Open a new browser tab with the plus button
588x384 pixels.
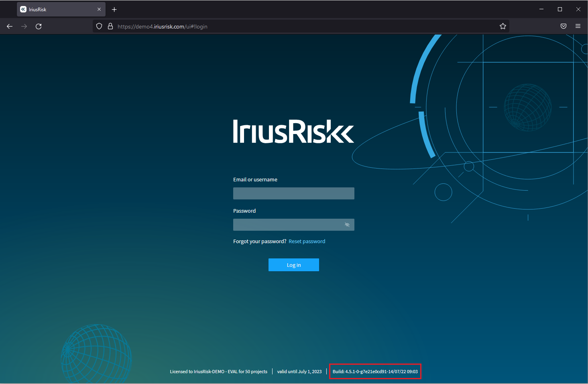pos(114,9)
